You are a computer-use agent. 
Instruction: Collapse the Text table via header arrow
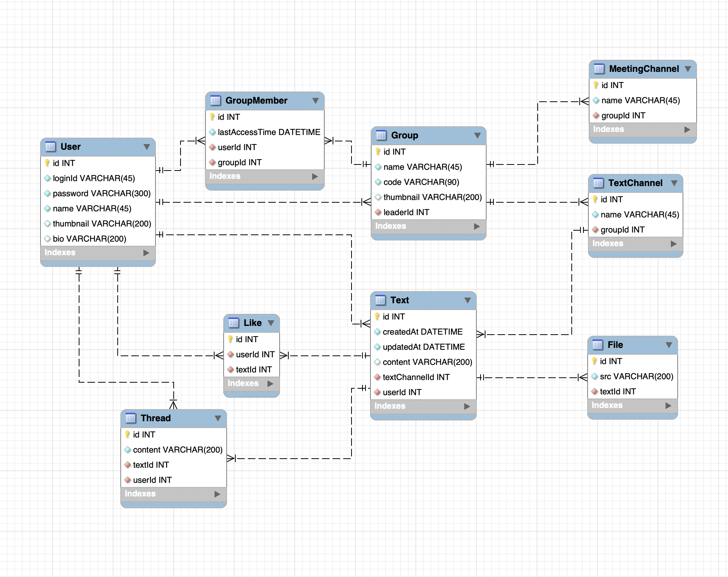click(468, 300)
